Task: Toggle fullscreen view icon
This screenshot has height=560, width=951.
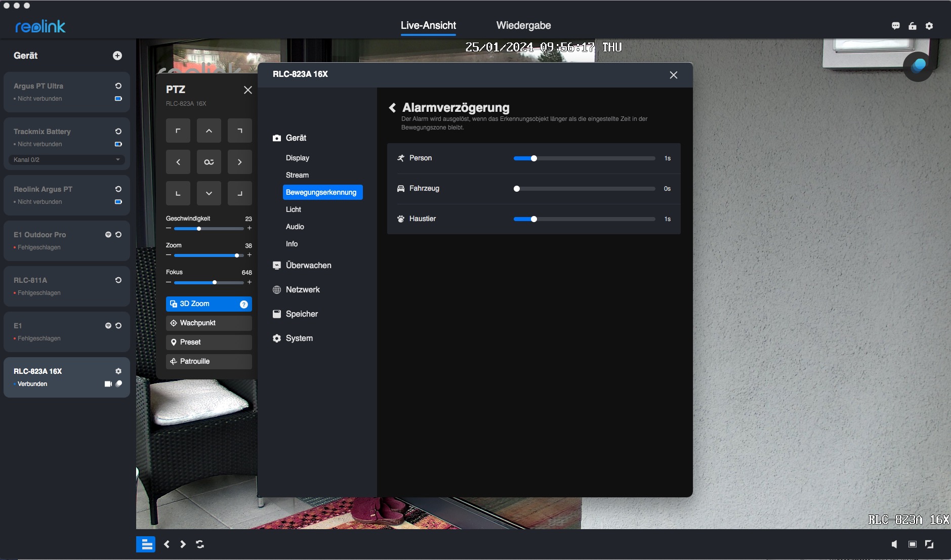Action: tap(929, 544)
